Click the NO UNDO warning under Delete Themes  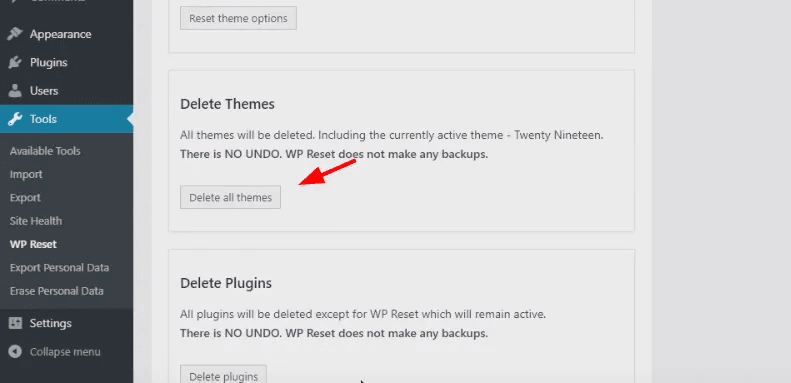pyautogui.click(x=334, y=154)
